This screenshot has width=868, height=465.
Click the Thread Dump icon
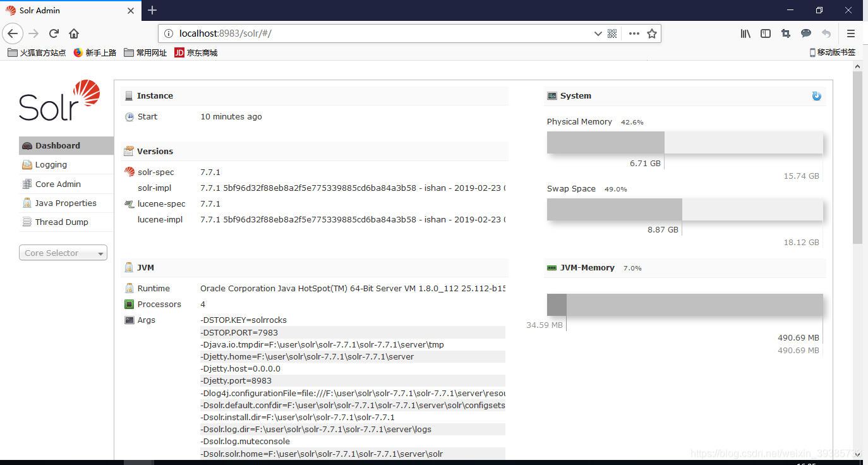point(27,222)
